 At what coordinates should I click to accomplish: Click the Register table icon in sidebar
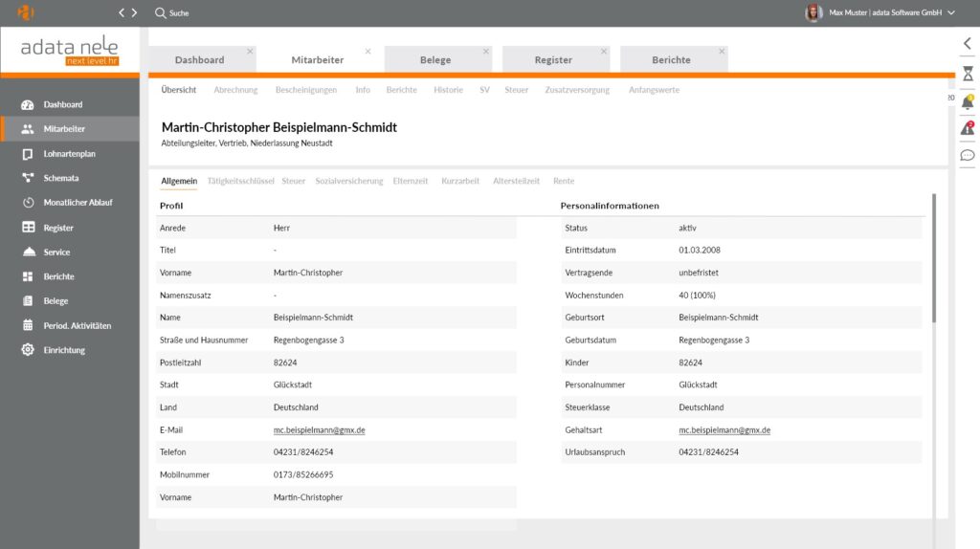point(28,228)
